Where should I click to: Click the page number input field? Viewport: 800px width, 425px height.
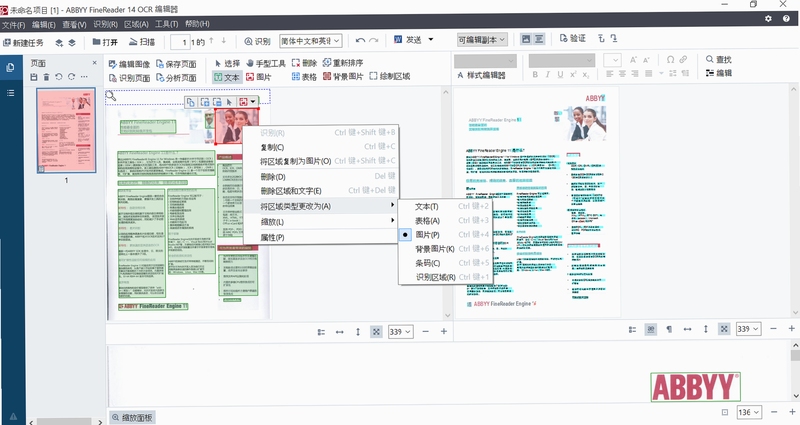180,42
